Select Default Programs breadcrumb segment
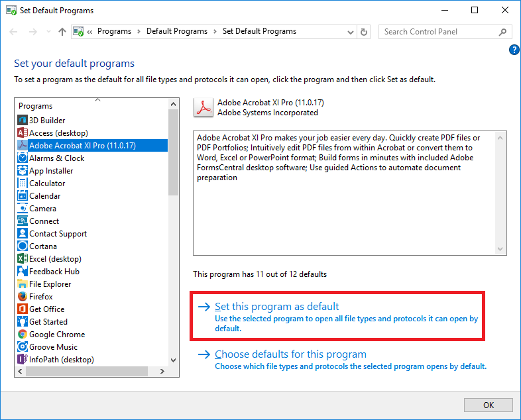The image size is (521, 420). click(177, 31)
